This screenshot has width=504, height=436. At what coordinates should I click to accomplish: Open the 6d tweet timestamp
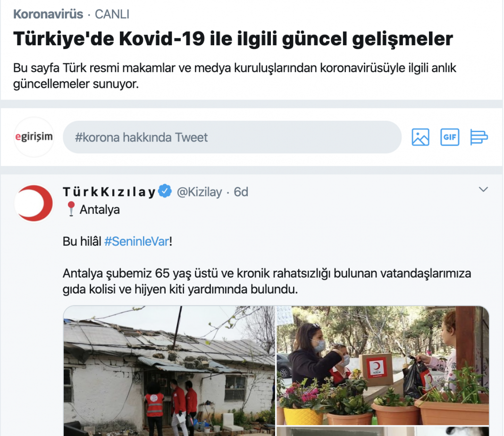[241, 192]
